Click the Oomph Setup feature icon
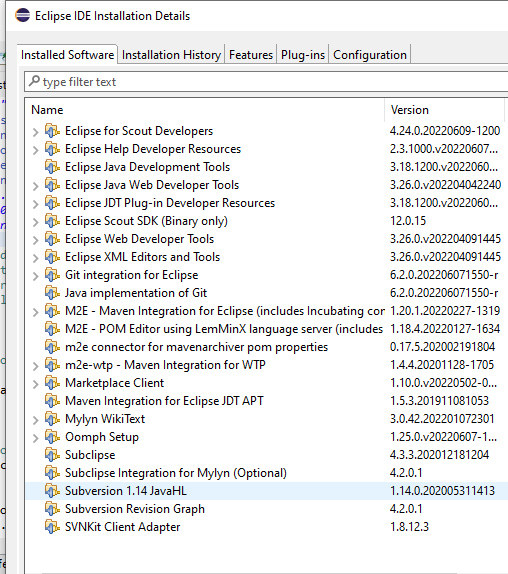 coord(52,437)
